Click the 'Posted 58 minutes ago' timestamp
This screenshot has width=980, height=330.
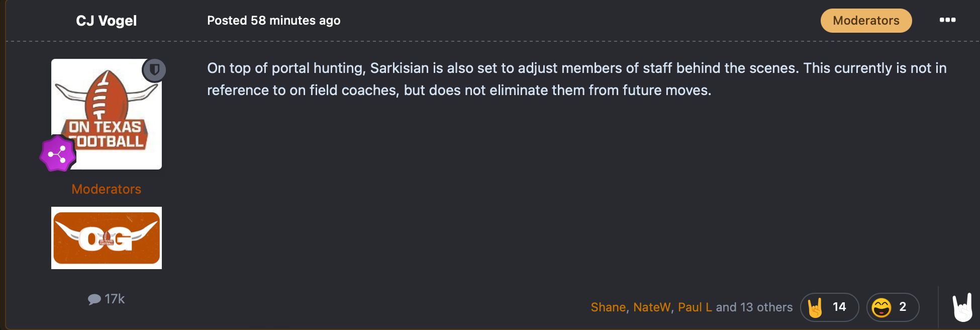pyautogui.click(x=273, y=21)
